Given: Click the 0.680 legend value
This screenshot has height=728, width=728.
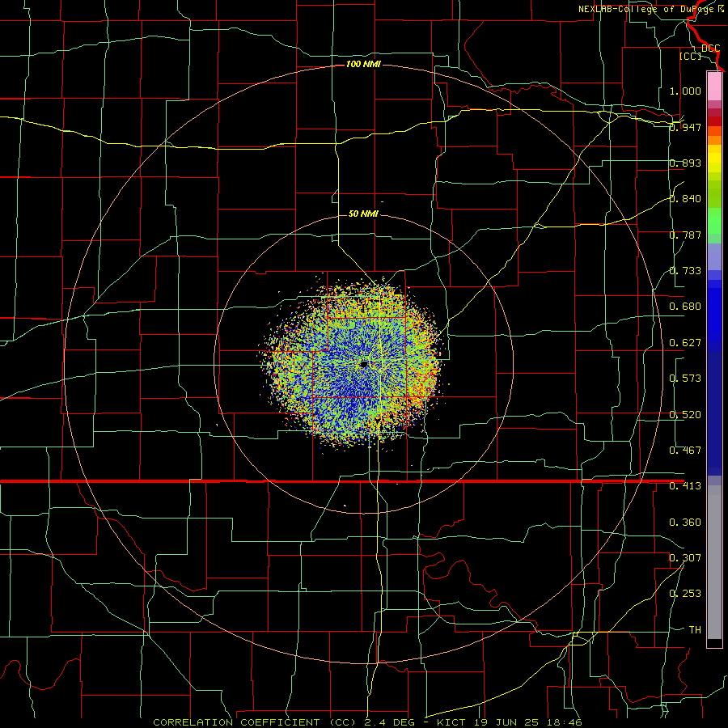Looking at the screenshot, I should (x=685, y=307).
